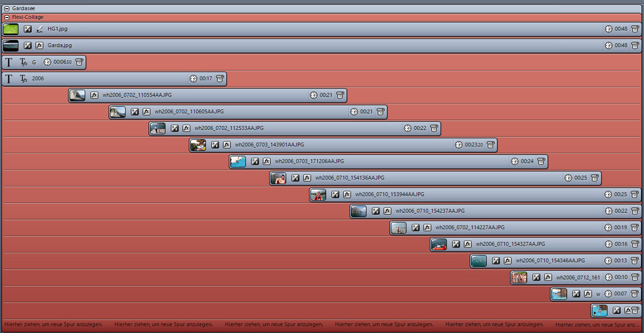Click the effect icon on wh2006_0703_143901AA.JPG
This screenshot has height=333, width=644.
coord(226,145)
